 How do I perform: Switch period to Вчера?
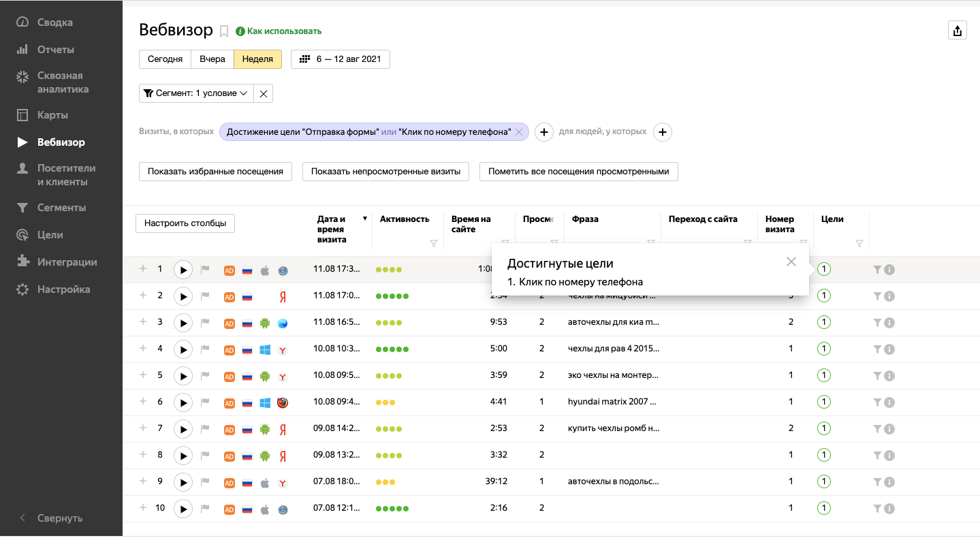tap(212, 59)
